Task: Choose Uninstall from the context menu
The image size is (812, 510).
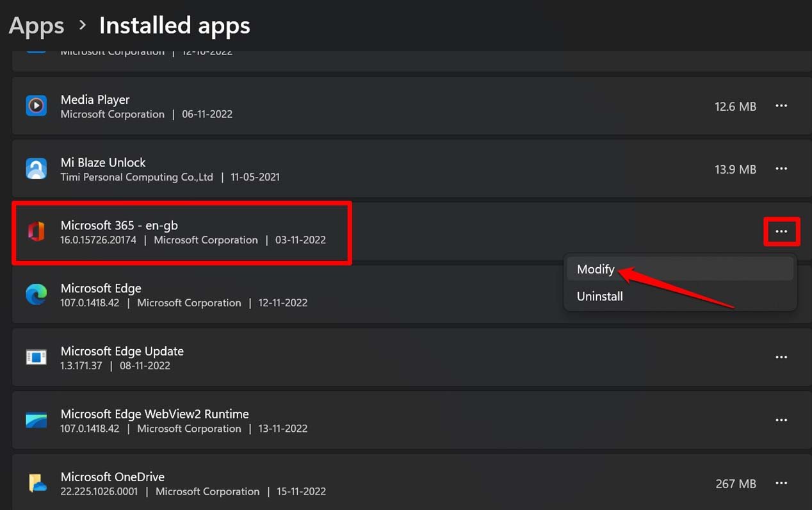Action: [x=680, y=297]
